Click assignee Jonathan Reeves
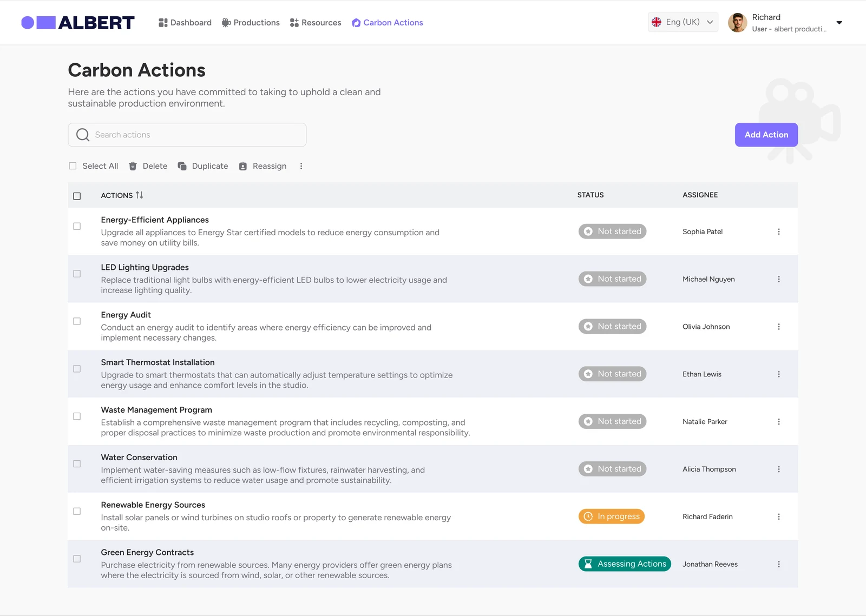Screen dimensions: 866x616 710,564
